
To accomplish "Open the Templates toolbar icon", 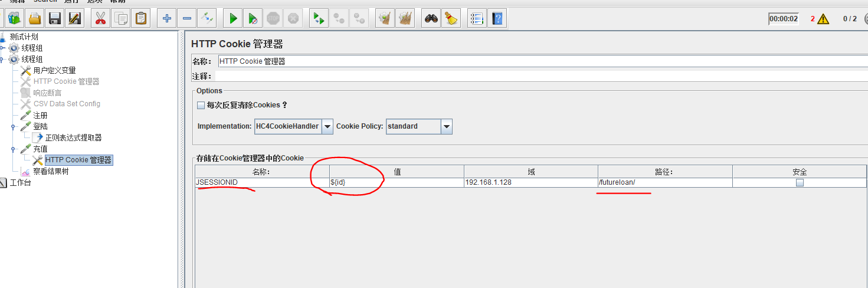I will click(14, 18).
